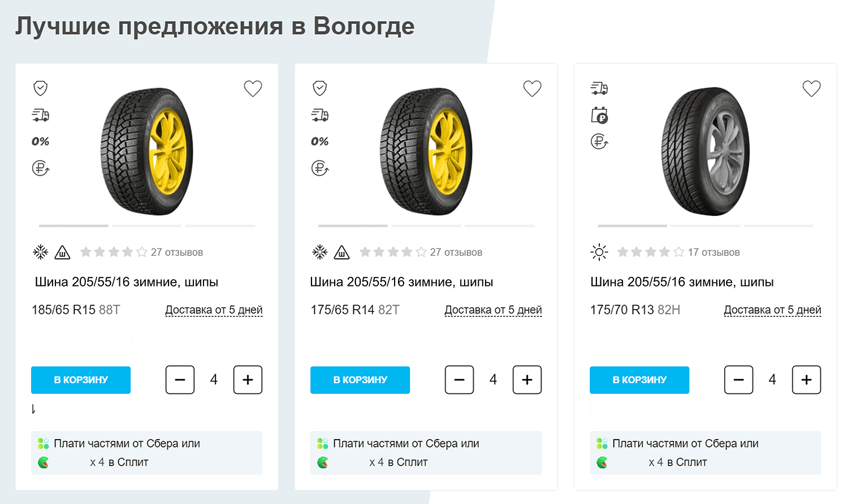Screen dimensions: 848x504
Task: Open 27 отзывов reviews on second card
Action: coord(456,253)
